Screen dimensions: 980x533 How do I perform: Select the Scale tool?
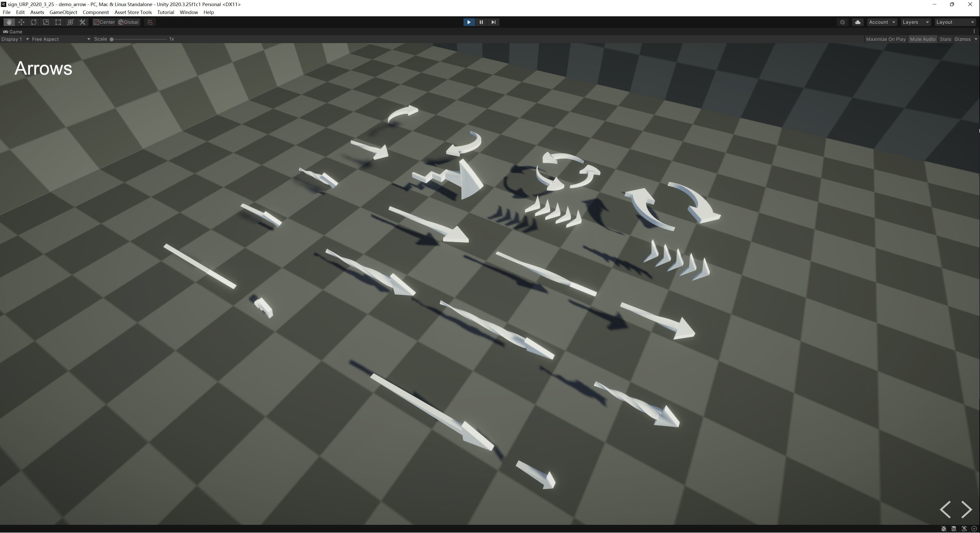[x=46, y=22]
